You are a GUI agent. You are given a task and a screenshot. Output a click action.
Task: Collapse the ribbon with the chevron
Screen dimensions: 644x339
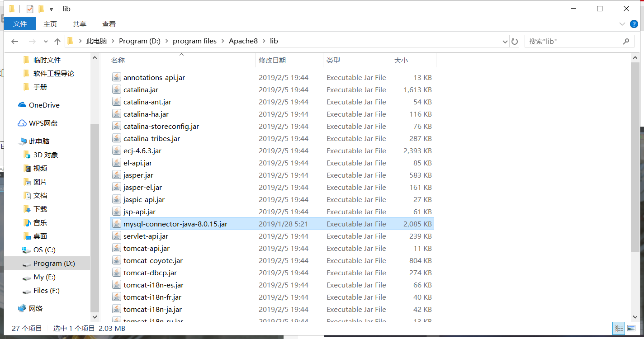coord(622,24)
